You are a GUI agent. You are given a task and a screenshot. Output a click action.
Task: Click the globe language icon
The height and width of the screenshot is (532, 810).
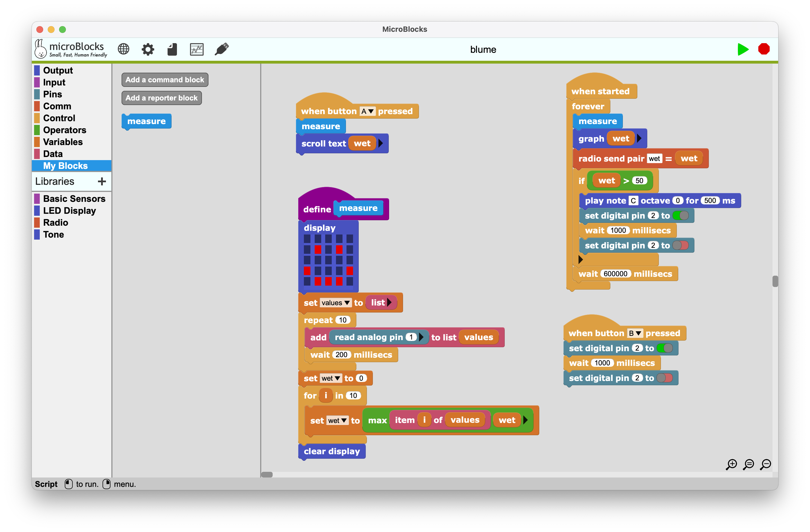pos(124,49)
